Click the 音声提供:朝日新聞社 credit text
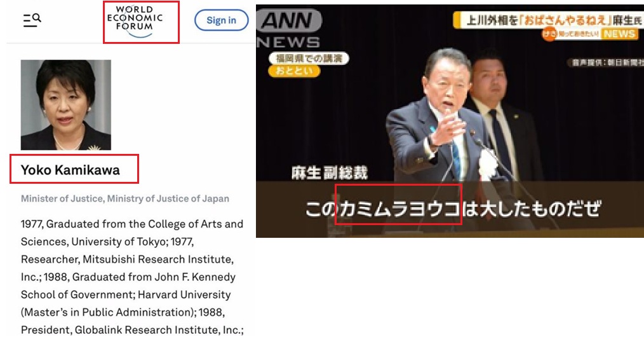644x344 pixels. coord(604,63)
